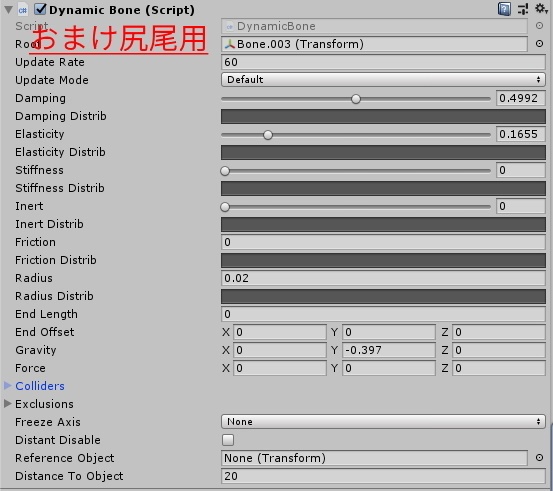Image resolution: width=553 pixels, height=491 pixels.
Task: Click the Elasticity label
Action: (x=40, y=134)
